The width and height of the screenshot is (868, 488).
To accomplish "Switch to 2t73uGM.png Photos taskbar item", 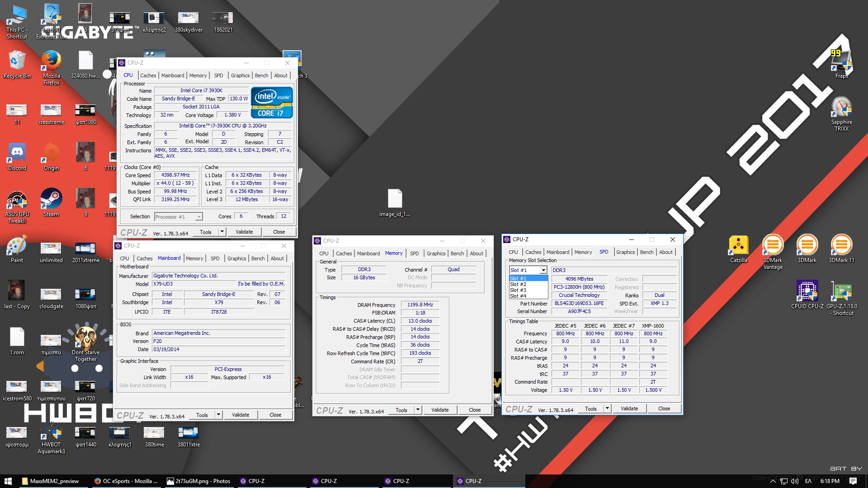I will pos(198,481).
